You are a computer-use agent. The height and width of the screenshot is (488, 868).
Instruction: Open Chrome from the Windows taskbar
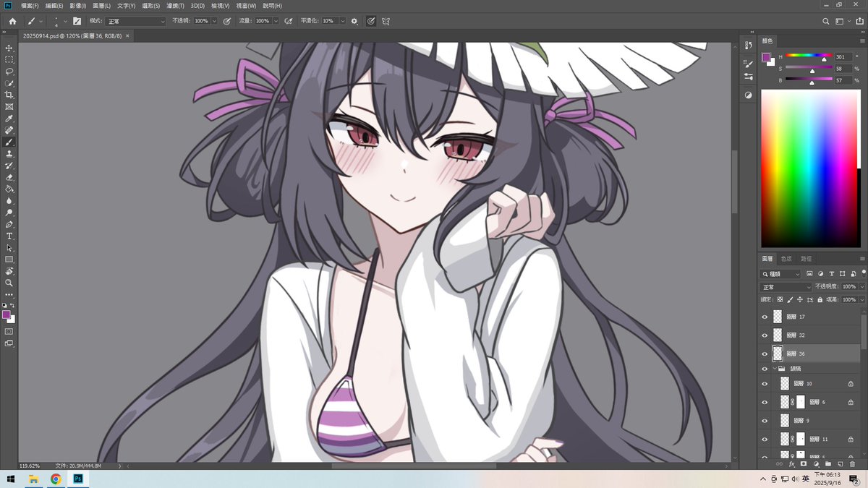56,479
